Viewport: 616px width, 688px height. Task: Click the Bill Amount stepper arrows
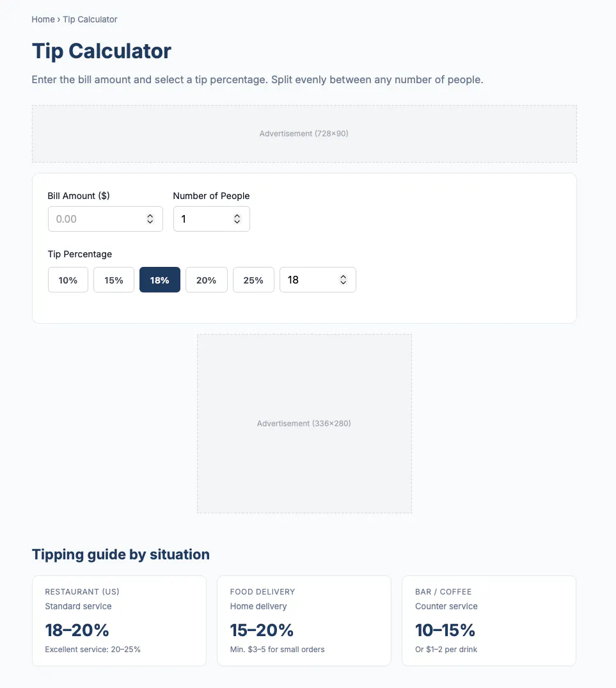coord(150,219)
